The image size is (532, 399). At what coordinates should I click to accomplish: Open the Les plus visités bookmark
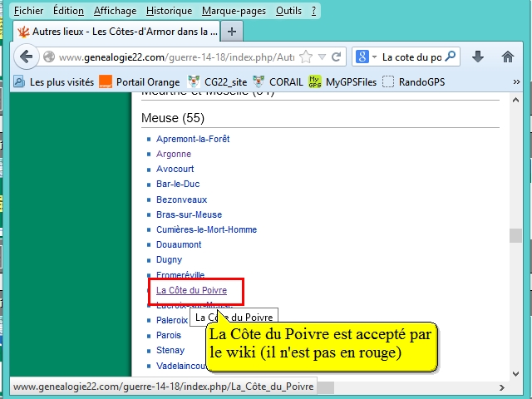click(53, 82)
